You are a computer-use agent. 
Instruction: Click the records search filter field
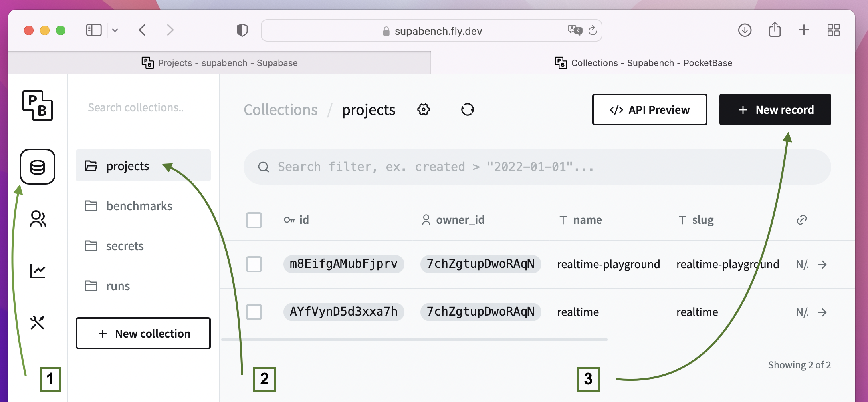537,167
